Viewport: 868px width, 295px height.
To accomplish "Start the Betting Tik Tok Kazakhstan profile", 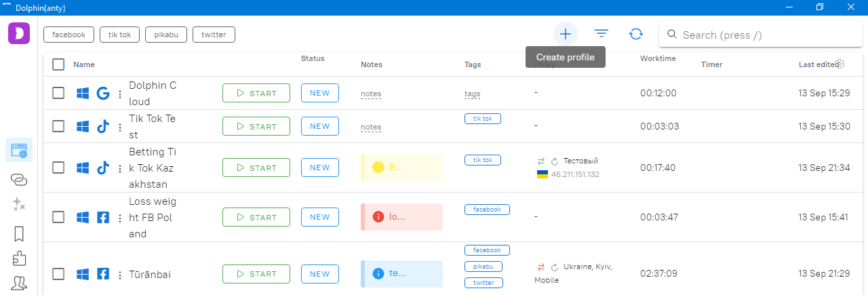I will (x=256, y=168).
